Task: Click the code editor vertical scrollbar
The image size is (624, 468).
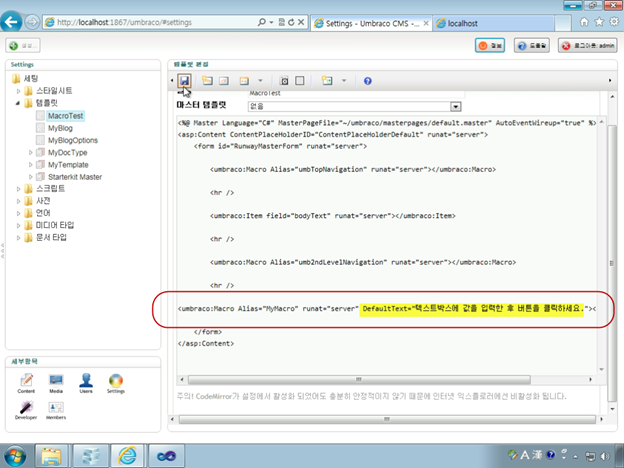Action: 602,245
